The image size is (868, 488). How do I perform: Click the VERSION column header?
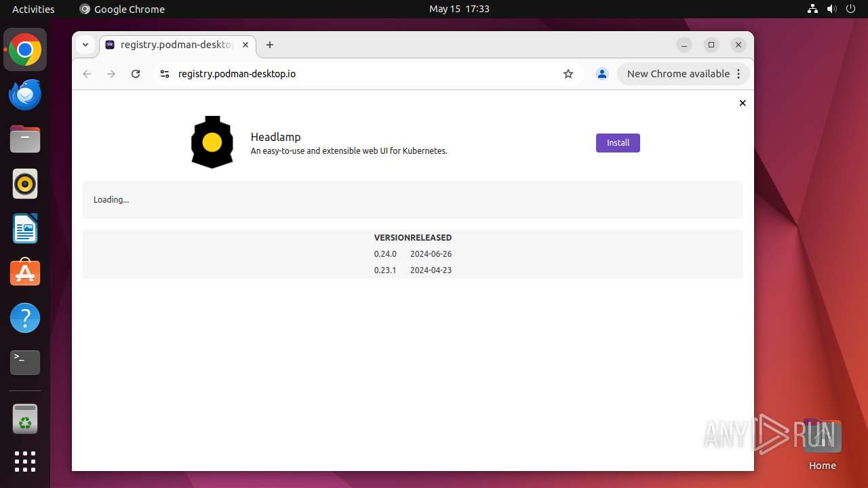(392, 238)
